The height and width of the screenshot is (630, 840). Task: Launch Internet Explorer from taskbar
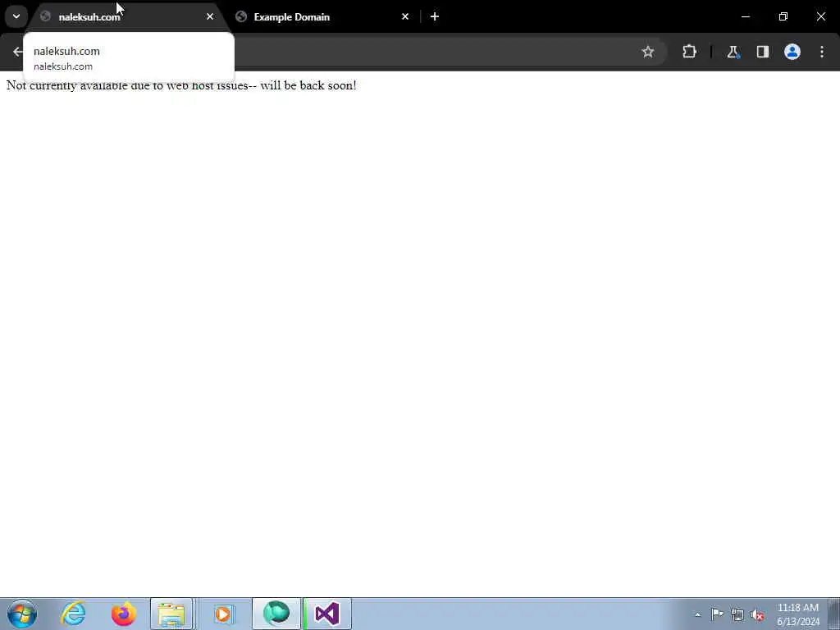[73, 614]
